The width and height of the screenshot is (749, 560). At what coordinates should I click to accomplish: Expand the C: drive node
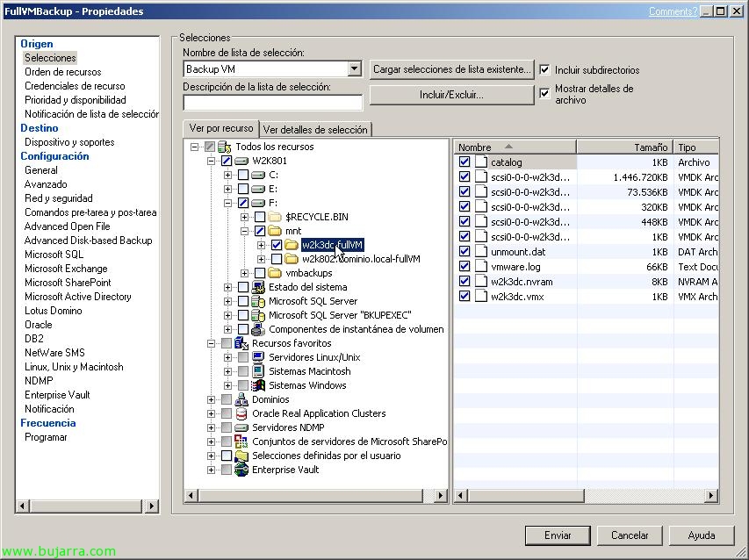[x=227, y=175]
